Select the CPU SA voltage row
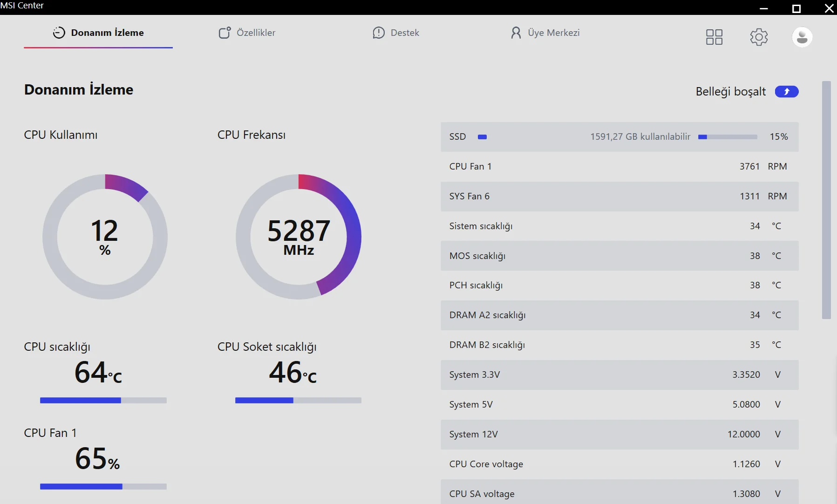 (619, 492)
